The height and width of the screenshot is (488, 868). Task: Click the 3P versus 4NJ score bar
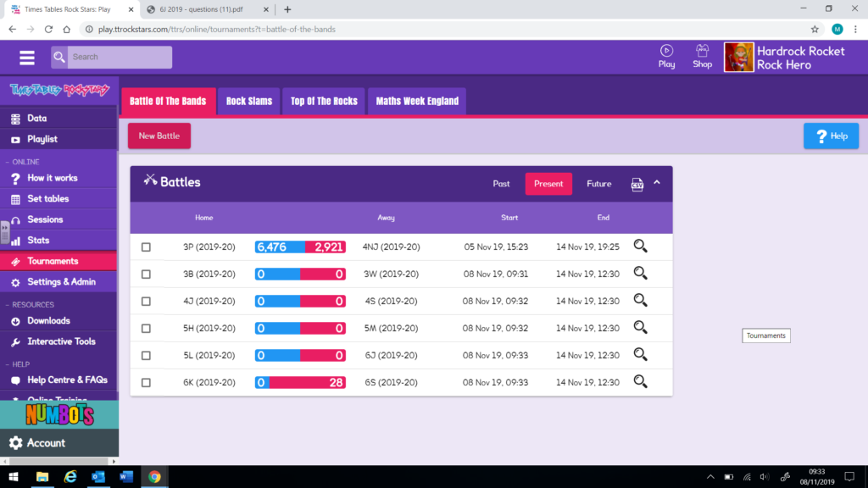coord(299,246)
